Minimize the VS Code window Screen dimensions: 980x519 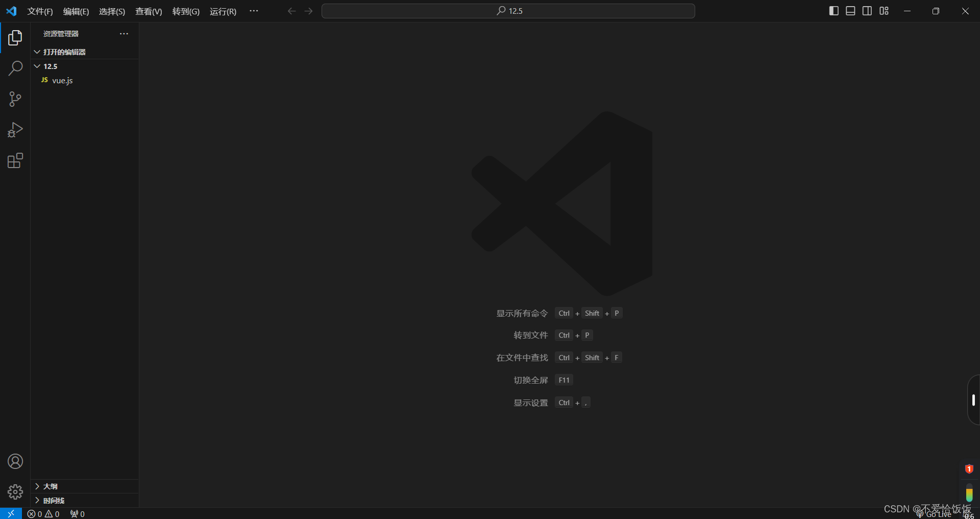pos(907,11)
